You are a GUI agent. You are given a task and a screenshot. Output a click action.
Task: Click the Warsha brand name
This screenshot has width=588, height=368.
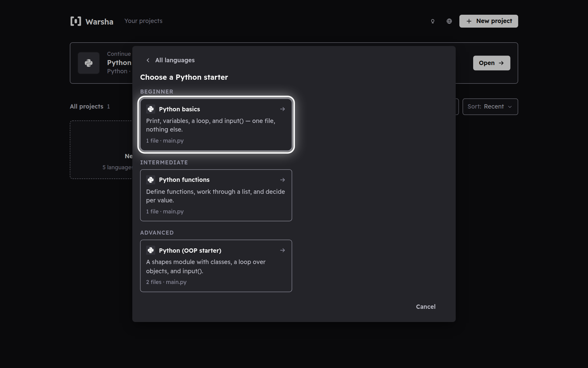(x=99, y=22)
